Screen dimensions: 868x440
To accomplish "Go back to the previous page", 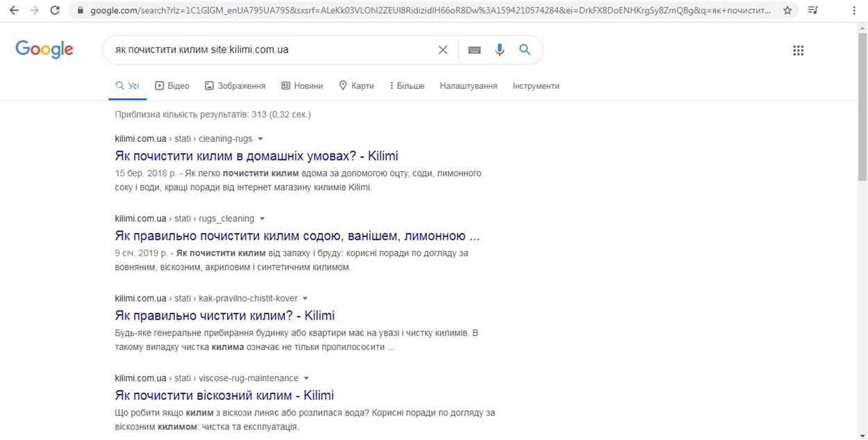I will [14, 10].
